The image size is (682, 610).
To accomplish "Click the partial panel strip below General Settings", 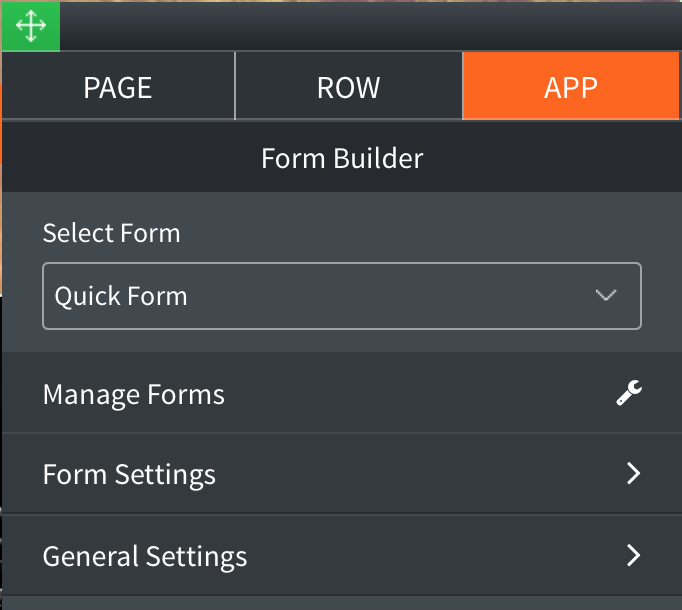I will pyautogui.click(x=342, y=603).
